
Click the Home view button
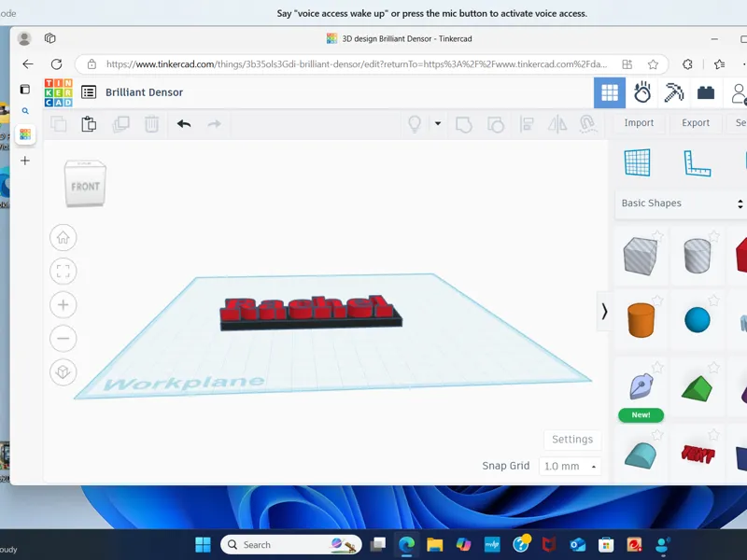point(63,238)
